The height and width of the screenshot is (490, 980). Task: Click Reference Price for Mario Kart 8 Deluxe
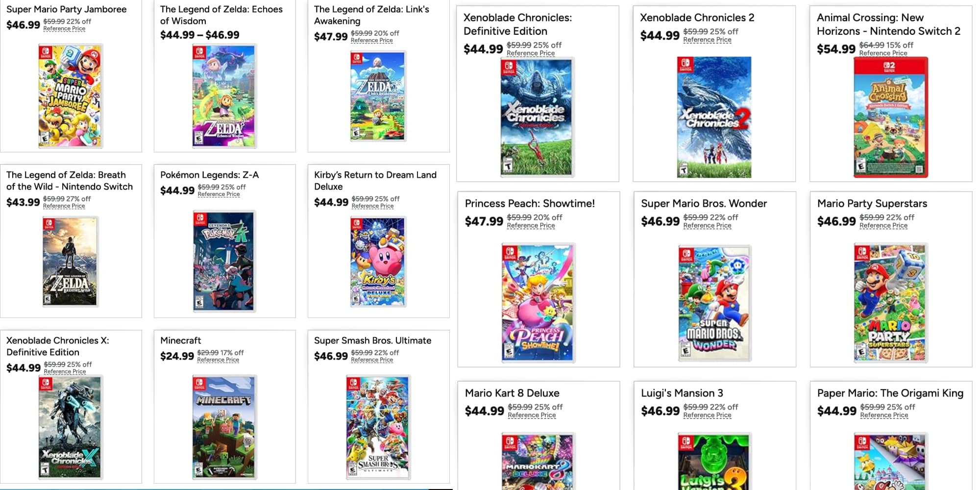tap(532, 415)
